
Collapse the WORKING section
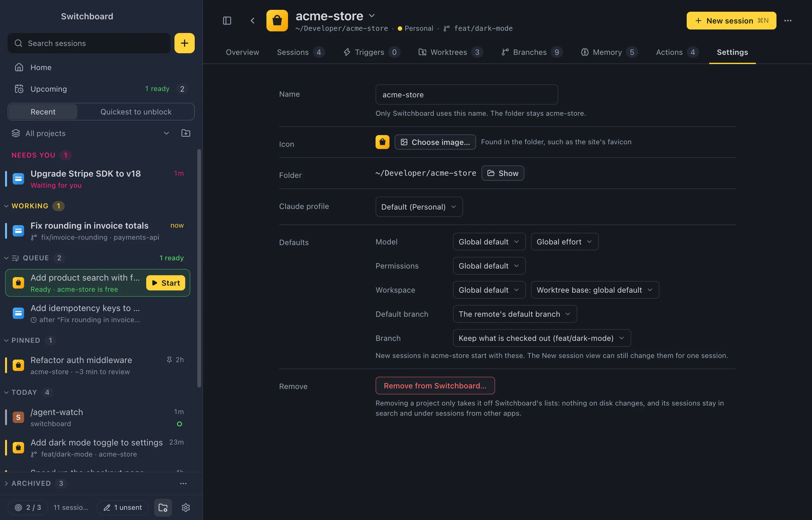click(x=6, y=206)
